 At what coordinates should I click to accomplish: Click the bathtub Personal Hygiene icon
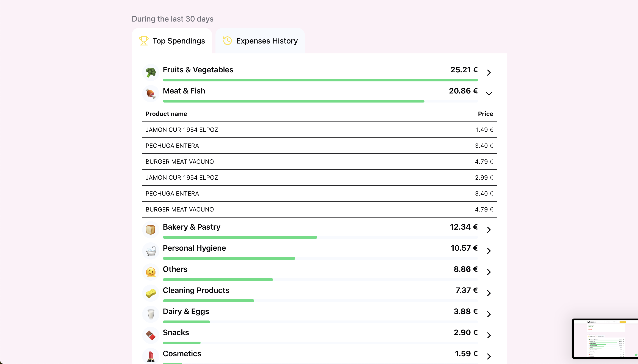tap(151, 251)
